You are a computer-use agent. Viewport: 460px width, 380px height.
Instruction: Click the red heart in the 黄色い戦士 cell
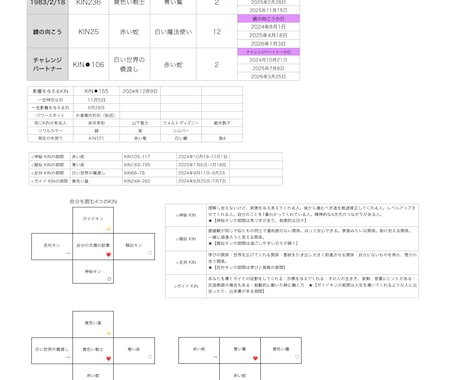(108, 359)
